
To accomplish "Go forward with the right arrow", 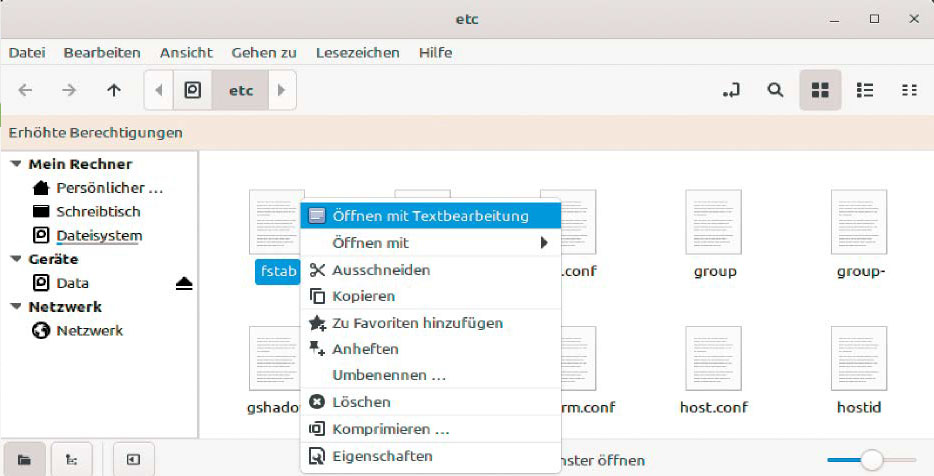I will pyautogui.click(x=69, y=91).
